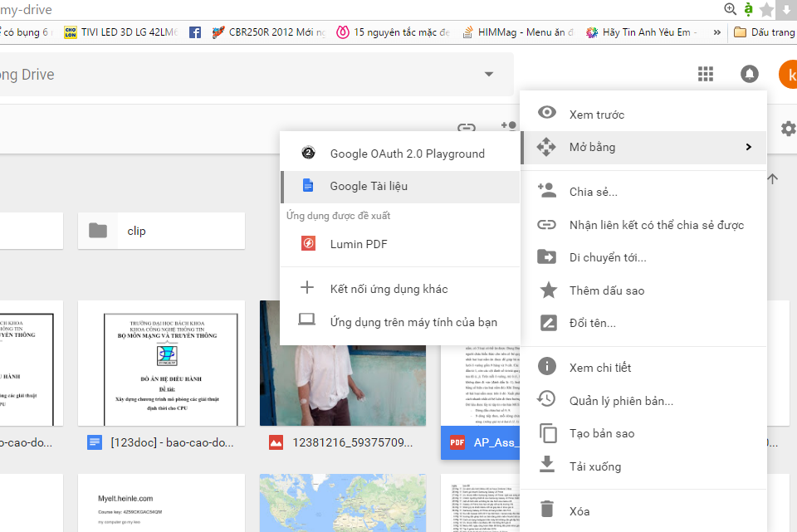The width and height of the screenshot is (797, 532).
Task: Expand the Mở bằng submenu chevron
Action: [748, 147]
